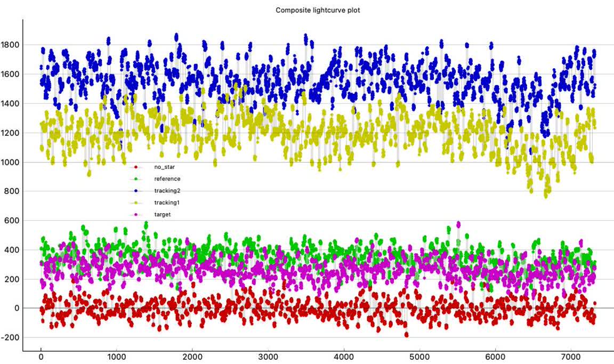The width and height of the screenshot is (614, 364).
Task: Click the y-axis tick label 0
Action: click(17, 309)
